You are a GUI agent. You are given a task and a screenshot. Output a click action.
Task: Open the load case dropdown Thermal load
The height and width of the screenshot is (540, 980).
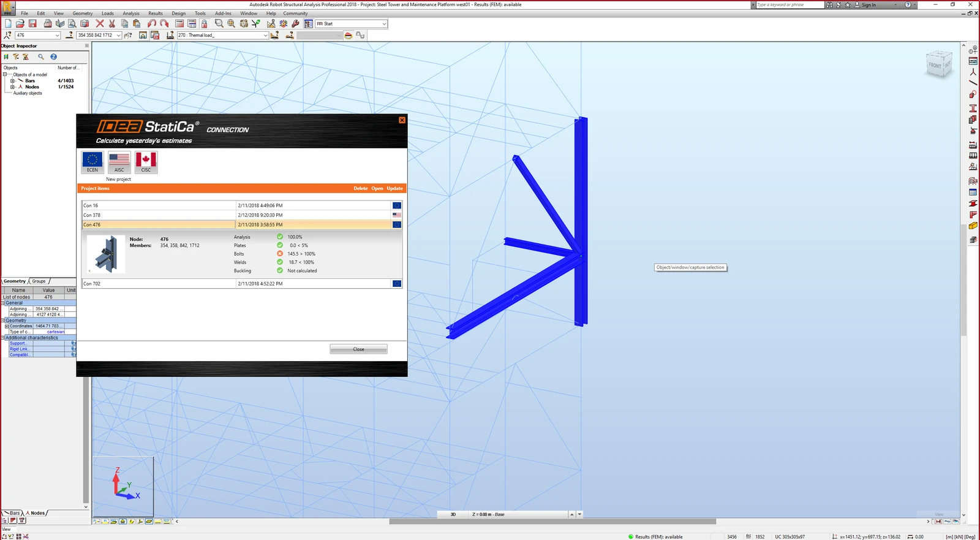(x=265, y=36)
